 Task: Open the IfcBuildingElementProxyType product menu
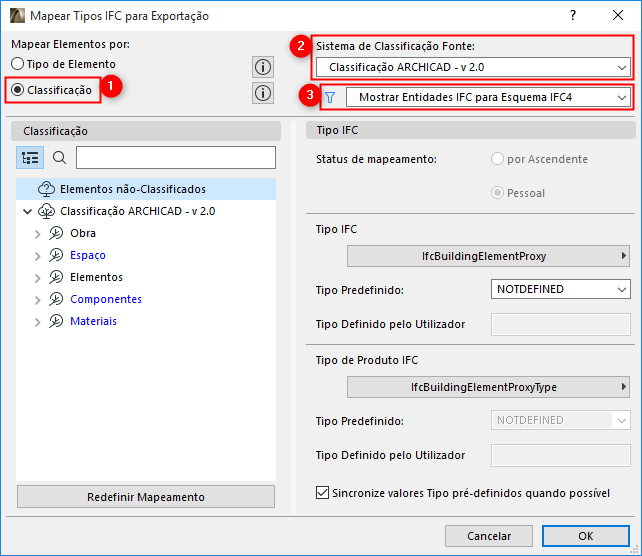(488, 387)
